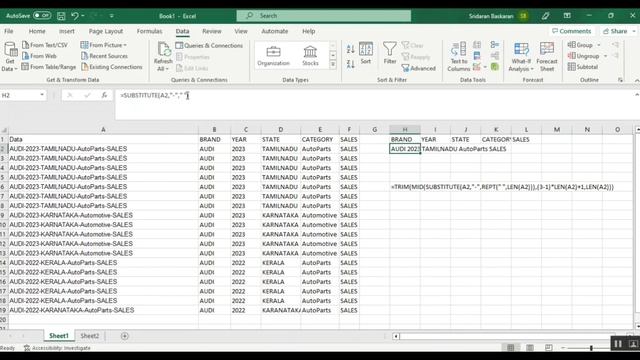640x360 pixels.
Task: Click the Cancel formula X button
Action: pyautogui.click(x=69, y=95)
